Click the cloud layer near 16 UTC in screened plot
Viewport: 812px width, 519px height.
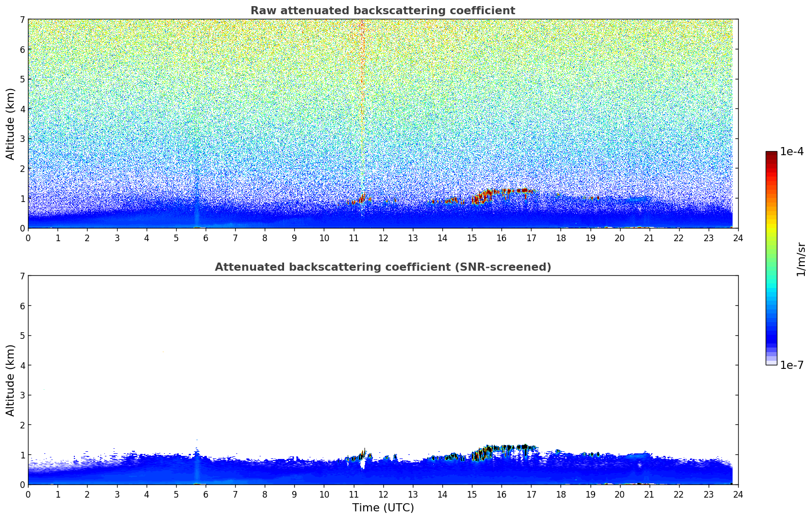pyautogui.click(x=501, y=448)
